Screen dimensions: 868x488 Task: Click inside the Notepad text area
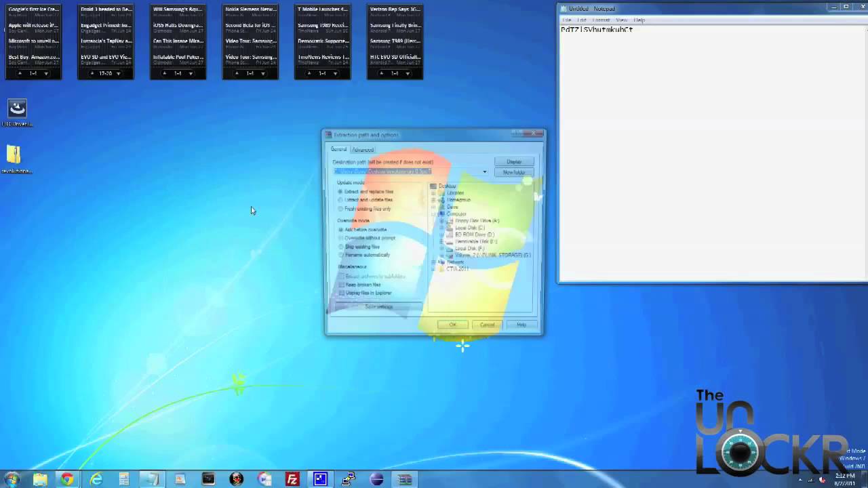(712, 152)
